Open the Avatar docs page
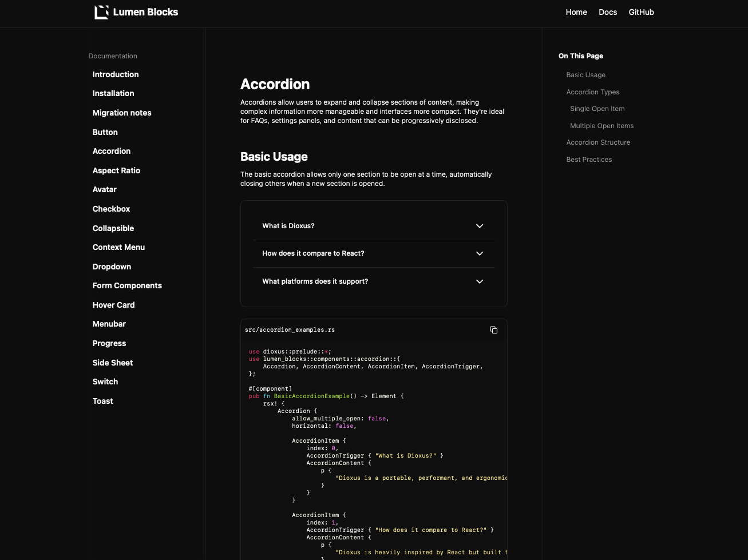 (105, 189)
